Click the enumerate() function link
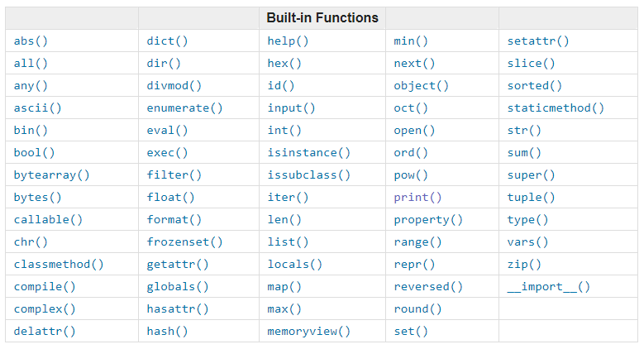 click(x=184, y=108)
